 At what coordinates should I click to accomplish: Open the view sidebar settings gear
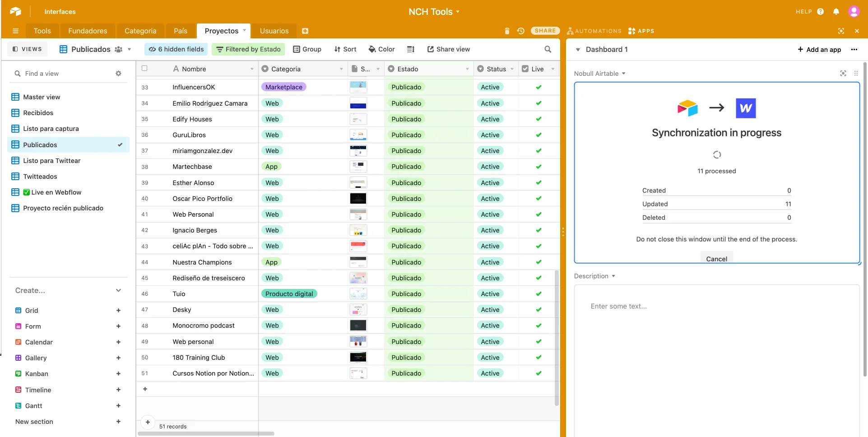pyautogui.click(x=118, y=74)
